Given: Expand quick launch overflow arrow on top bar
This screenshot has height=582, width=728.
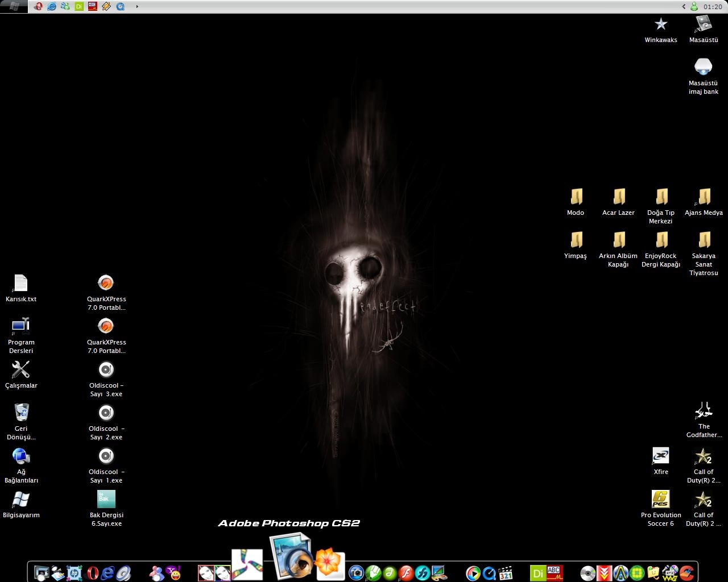Looking at the screenshot, I should click(137, 7).
